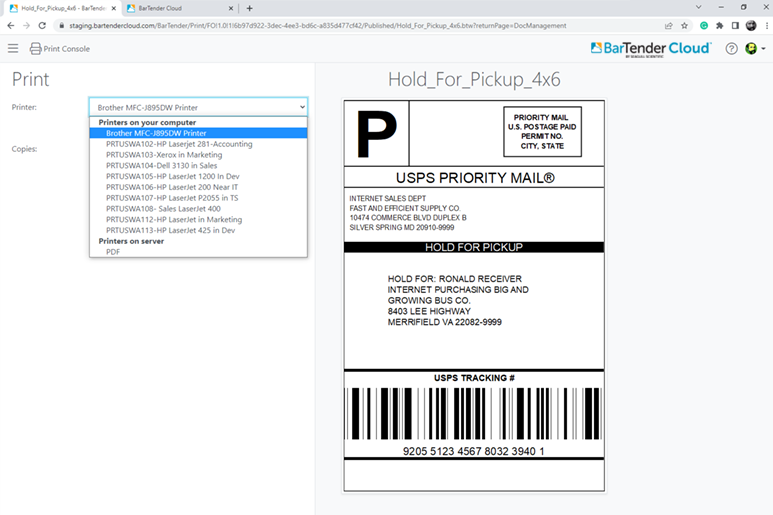This screenshot has width=773, height=515.
Task: Select the Hold_For_Pickup_4x6 browser tab
Action: click(x=60, y=8)
